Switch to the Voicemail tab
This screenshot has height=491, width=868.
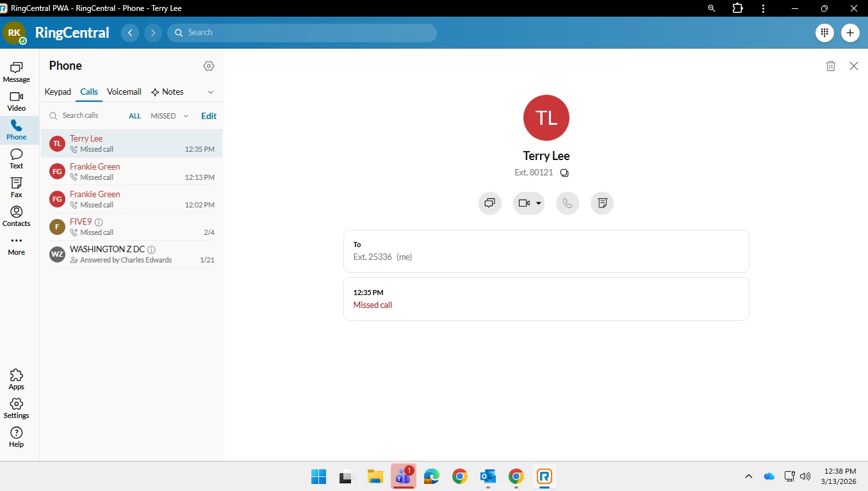[124, 92]
